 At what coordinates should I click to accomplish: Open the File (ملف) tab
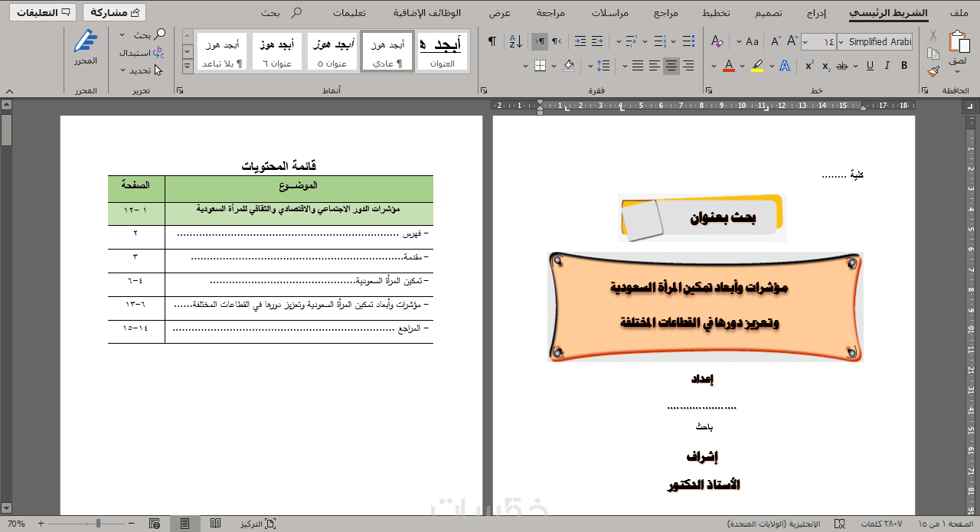(958, 13)
